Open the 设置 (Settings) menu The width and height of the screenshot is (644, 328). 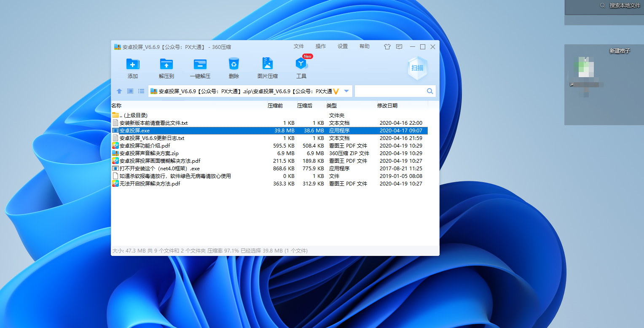coord(343,46)
